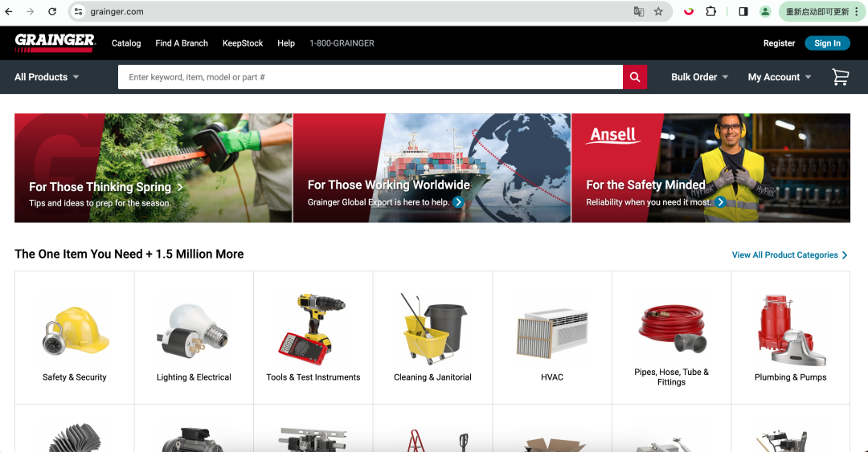The image size is (868, 452).
Task: Click arrow icon on Working Worldwide banner
Action: coord(458,202)
